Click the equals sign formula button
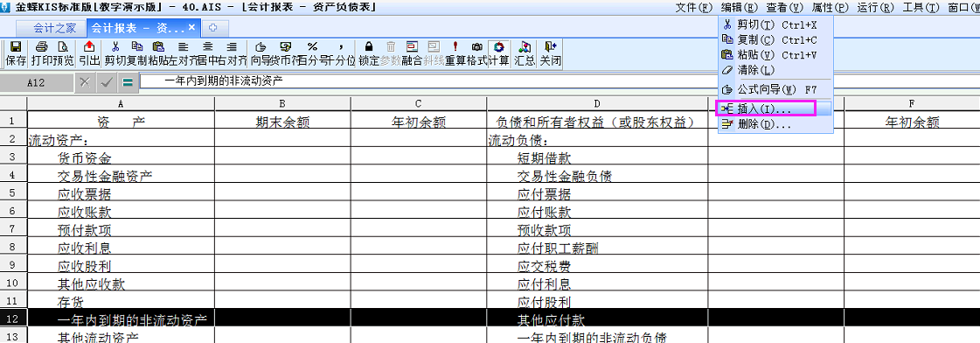This screenshot has width=980, height=343. click(128, 82)
